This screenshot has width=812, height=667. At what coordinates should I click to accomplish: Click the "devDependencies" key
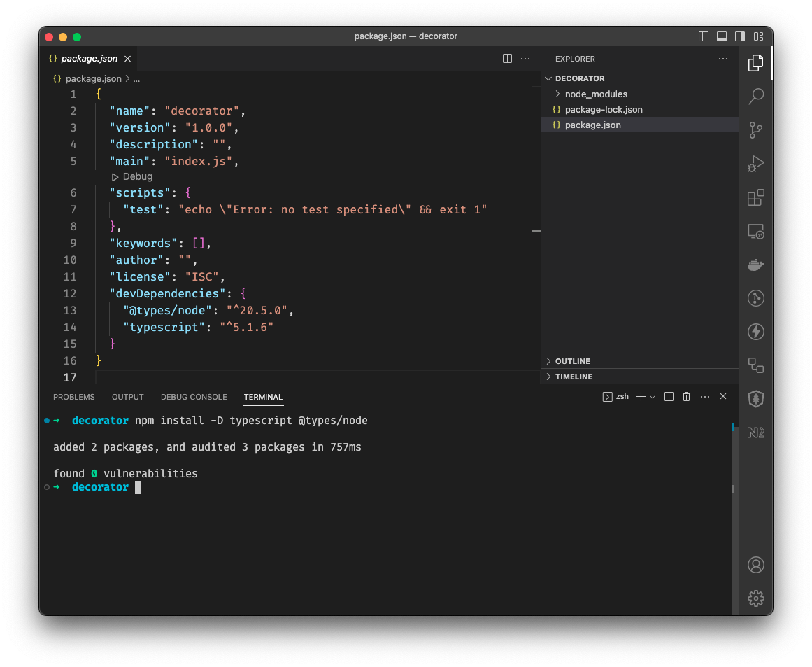coord(167,293)
